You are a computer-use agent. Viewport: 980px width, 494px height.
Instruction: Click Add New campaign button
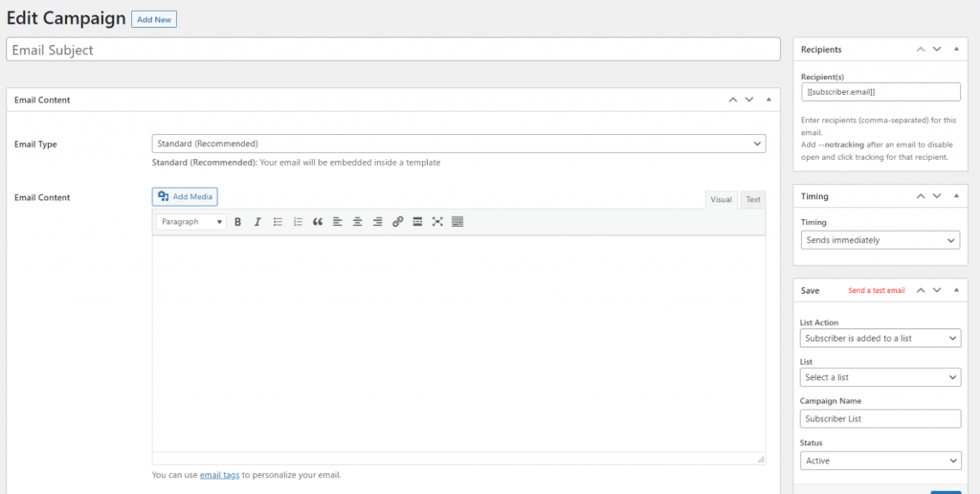(154, 19)
